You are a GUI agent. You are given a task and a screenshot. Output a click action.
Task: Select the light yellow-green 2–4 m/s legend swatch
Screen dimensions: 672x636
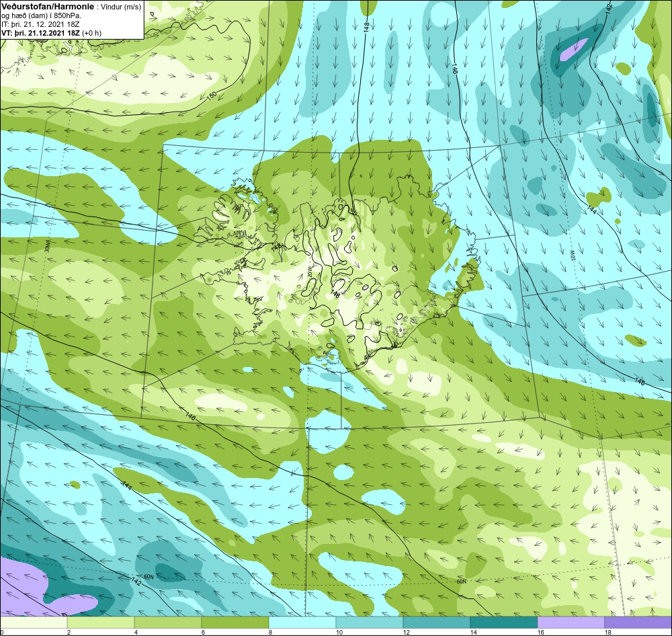[101, 623]
